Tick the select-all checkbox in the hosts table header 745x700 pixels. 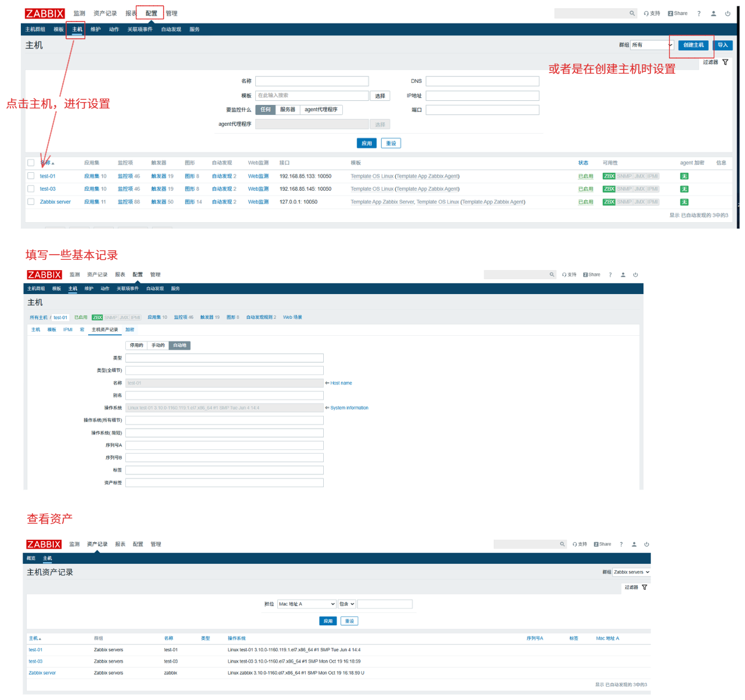tap(31, 163)
